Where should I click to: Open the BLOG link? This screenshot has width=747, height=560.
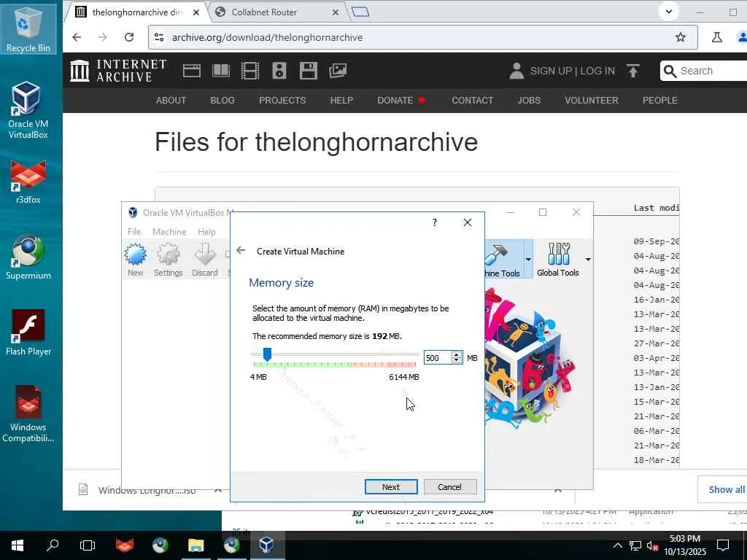click(x=222, y=101)
